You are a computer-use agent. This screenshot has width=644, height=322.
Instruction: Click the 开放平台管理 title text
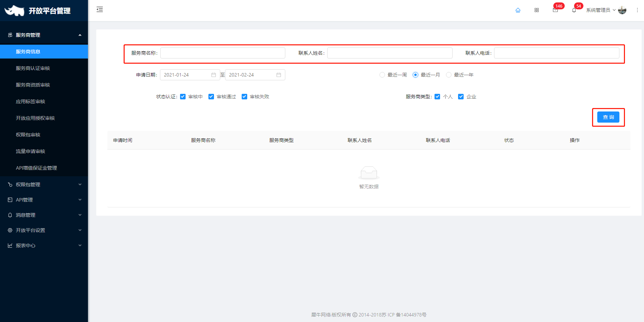[x=50, y=11]
